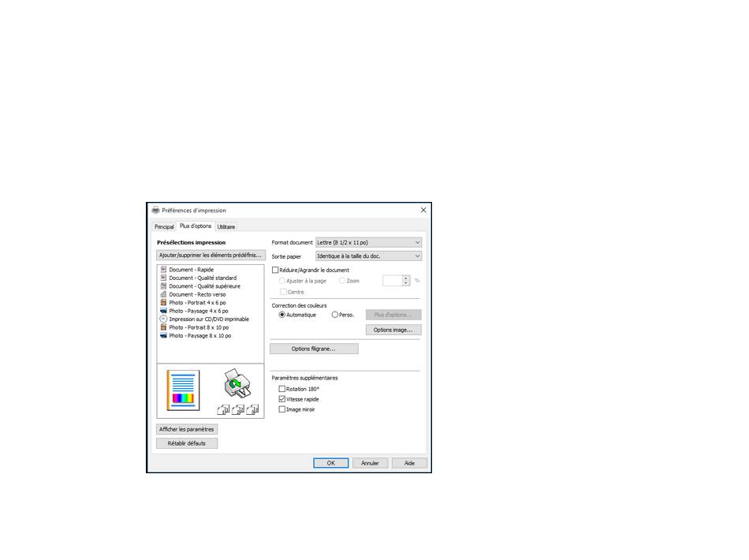Viewport: 749px width, 560px height.
Task: Check the Centre checkbox
Action: click(283, 292)
